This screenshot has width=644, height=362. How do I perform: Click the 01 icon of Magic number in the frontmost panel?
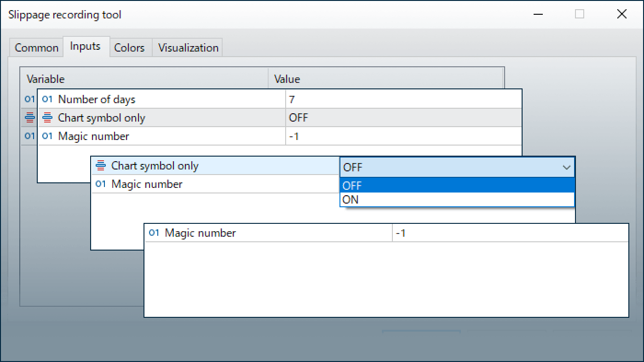point(154,233)
